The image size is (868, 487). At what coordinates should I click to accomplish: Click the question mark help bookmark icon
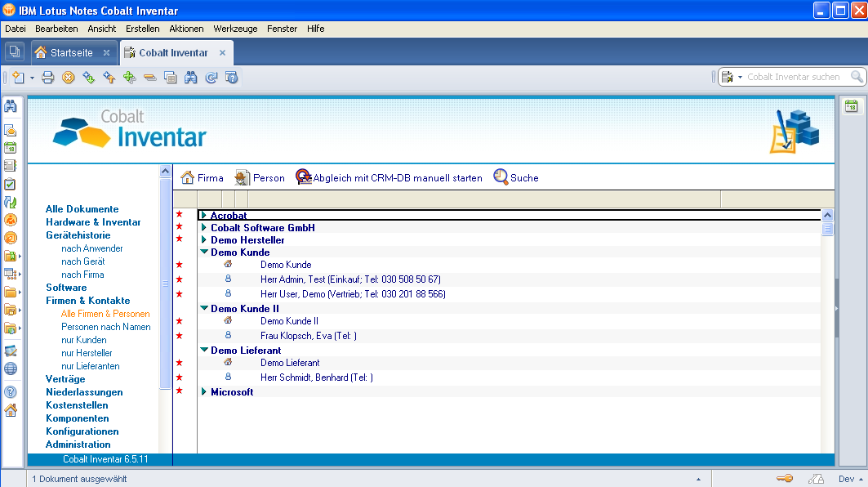[x=11, y=392]
